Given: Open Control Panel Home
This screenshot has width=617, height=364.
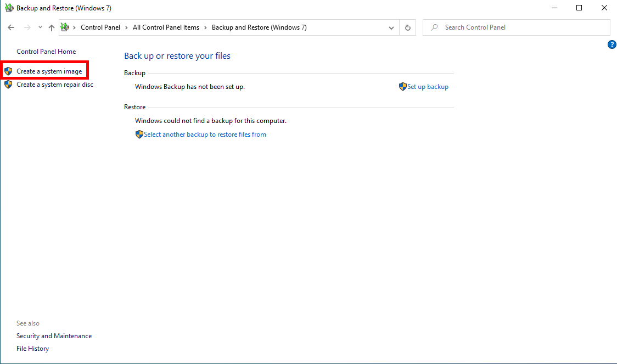Looking at the screenshot, I should (46, 52).
